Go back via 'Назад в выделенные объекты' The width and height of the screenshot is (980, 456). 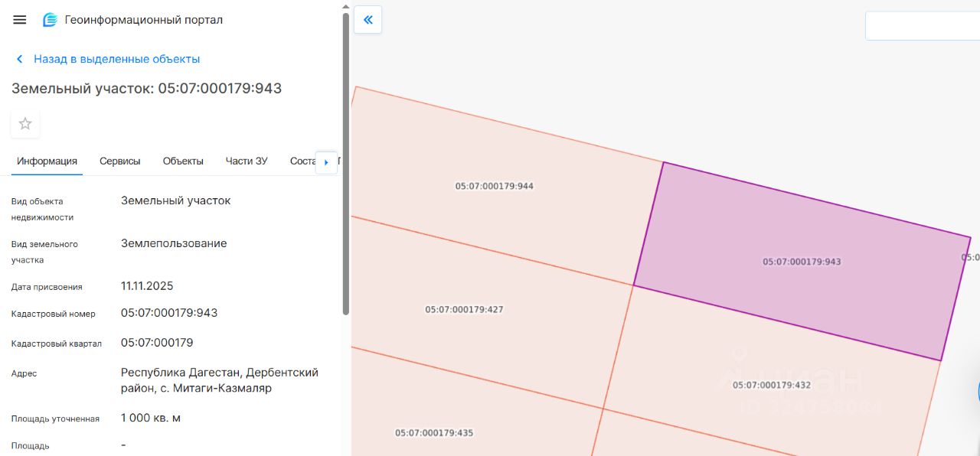(116, 59)
